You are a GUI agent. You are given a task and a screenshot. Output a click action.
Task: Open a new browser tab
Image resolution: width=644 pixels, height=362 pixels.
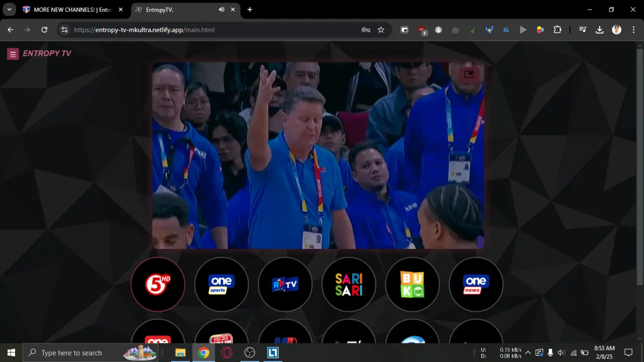[250, 10]
